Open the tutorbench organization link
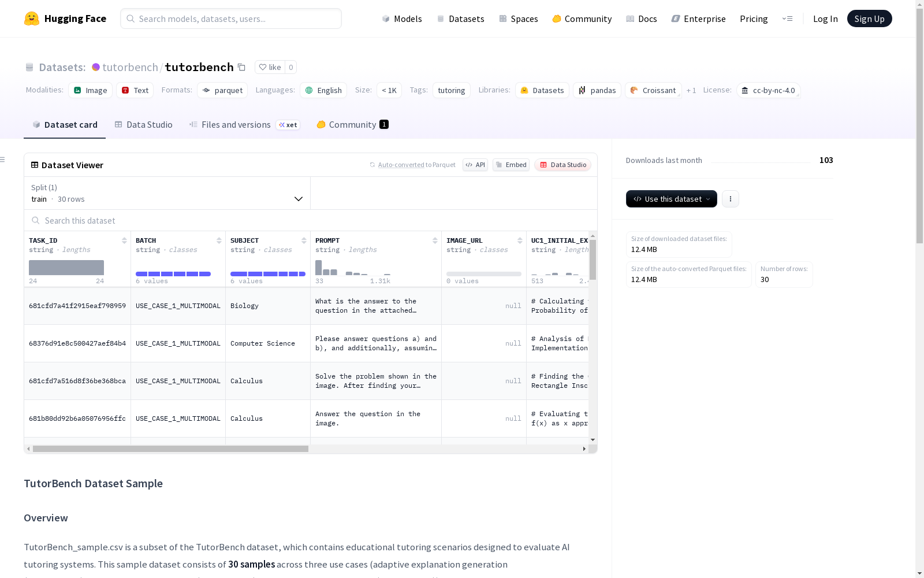The image size is (924, 578). click(130, 67)
